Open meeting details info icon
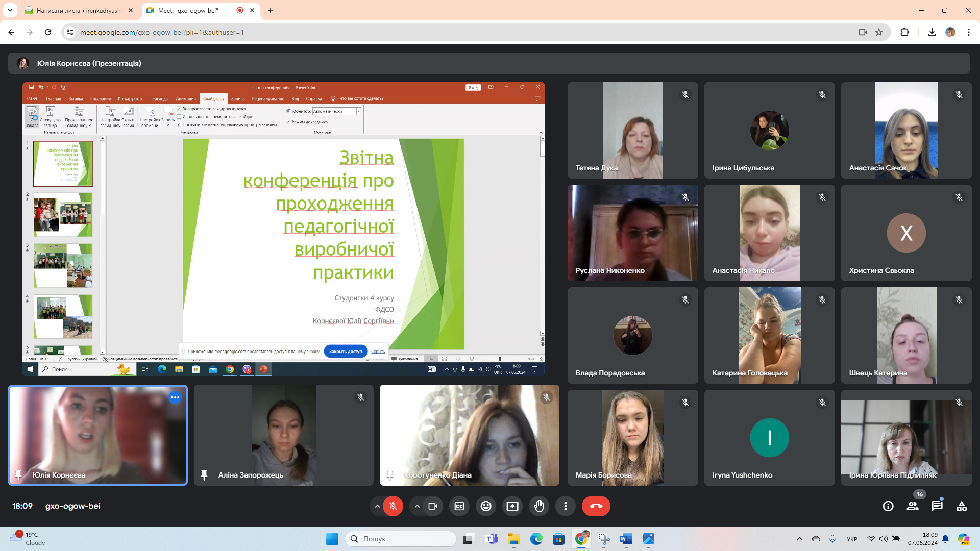980x551 pixels. [x=888, y=506]
